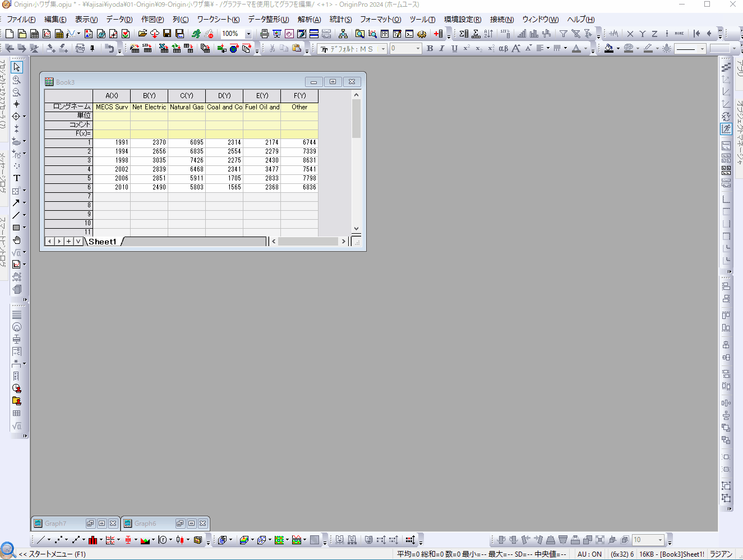Image resolution: width=743 pixels, height=560 pixels.
Task: Click the Paste clipboard icon
Action: pos(297,49)
